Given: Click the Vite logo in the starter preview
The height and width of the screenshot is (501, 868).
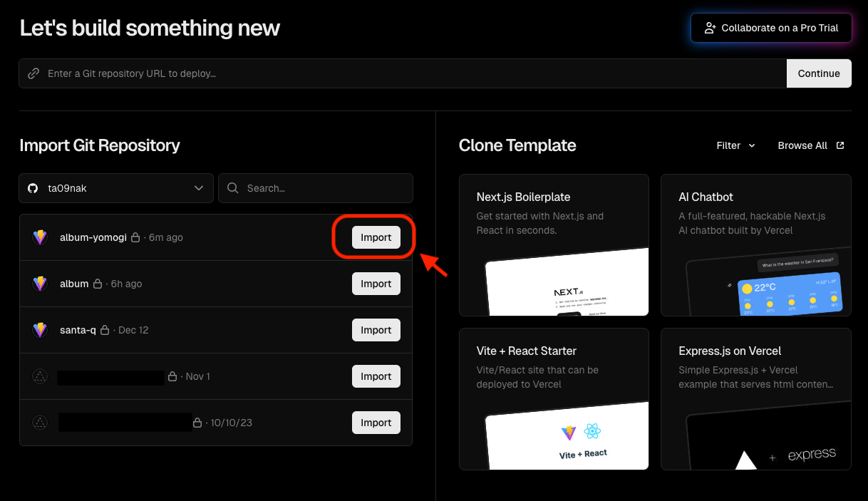Looking at the screenshot, I should pos(568,433).
